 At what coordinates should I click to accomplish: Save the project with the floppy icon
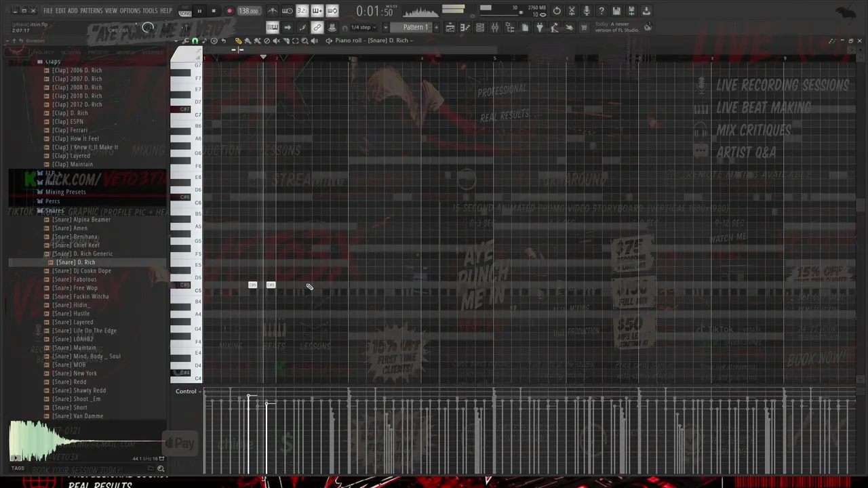coord(616,11)
